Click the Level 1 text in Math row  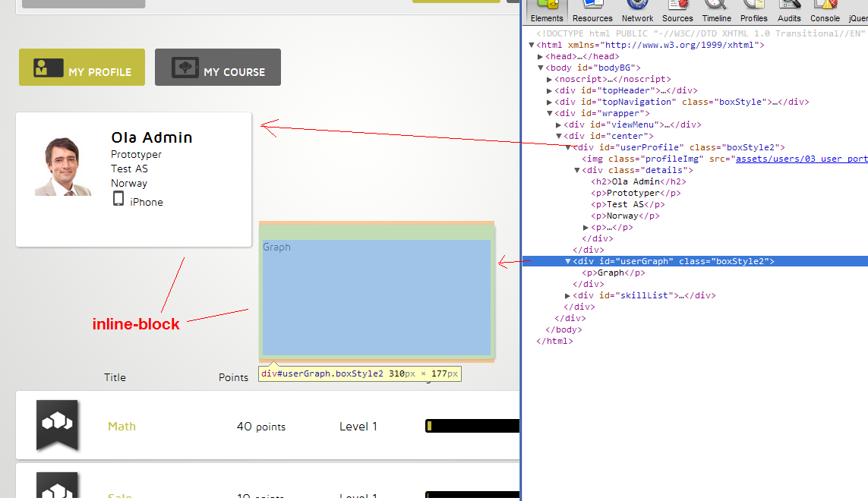click(x=358, y=427)
